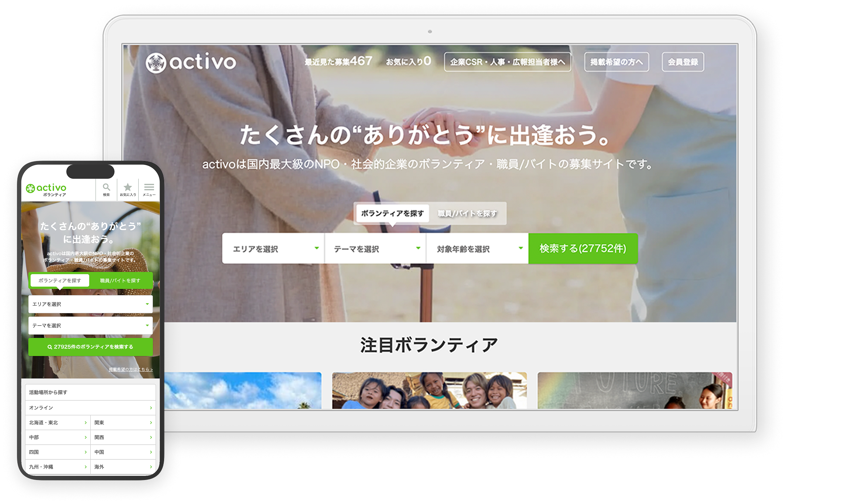This screenshot has height=504, width=865.
Task: Click the 会員登録 button
Action: (x=682, y=62)
